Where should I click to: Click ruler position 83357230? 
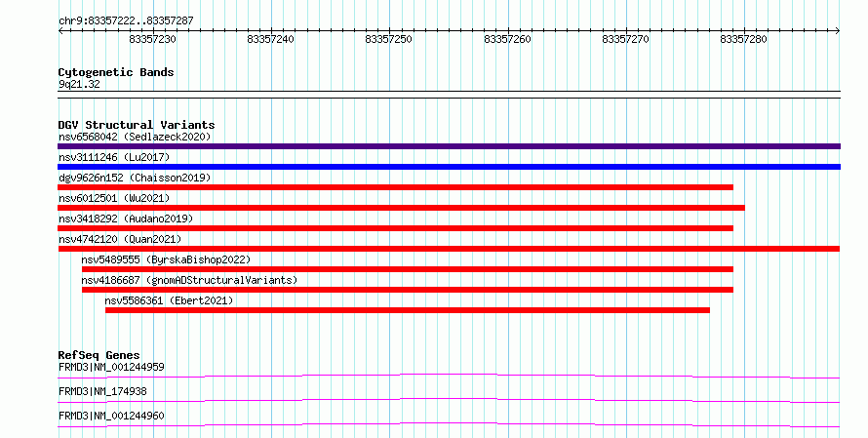pos(153,39)
